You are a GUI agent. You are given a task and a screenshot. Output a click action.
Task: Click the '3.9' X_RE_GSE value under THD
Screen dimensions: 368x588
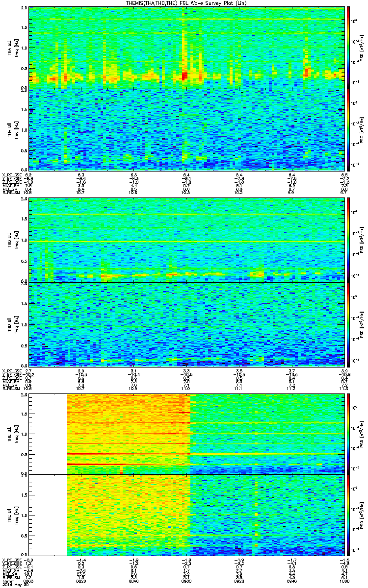click(344, 371)
